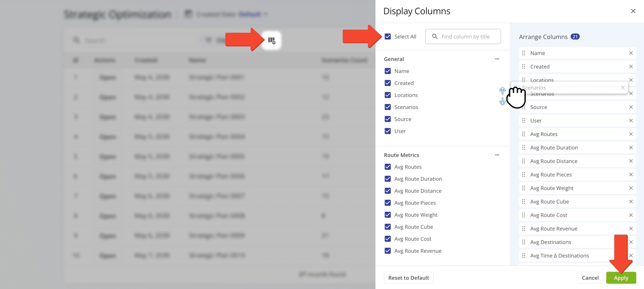Collapse the General section

click(497, 59)
